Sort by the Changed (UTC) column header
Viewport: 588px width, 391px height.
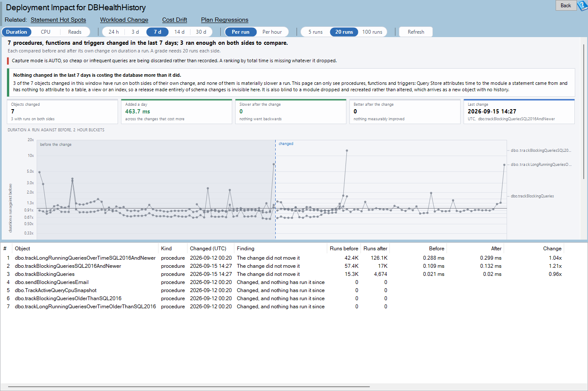(x=211, y=249)
